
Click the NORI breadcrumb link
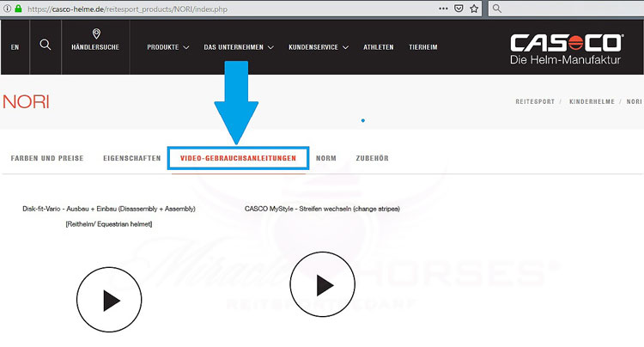coord(635,101)
